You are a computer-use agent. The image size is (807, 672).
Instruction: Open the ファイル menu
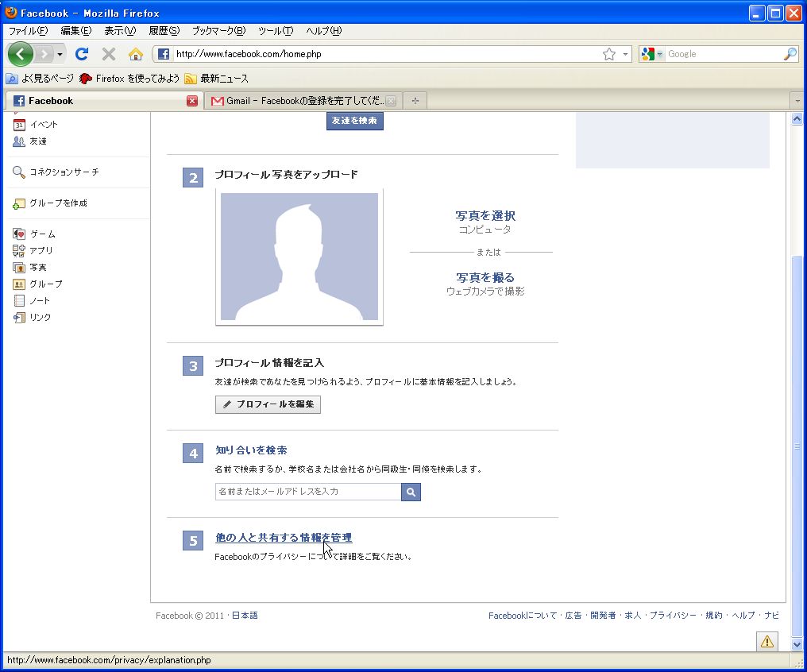28,31
